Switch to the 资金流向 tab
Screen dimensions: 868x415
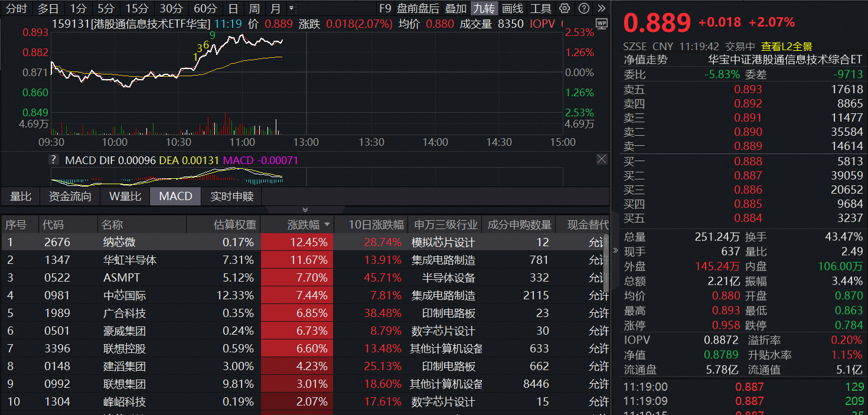tap(70, 197)
